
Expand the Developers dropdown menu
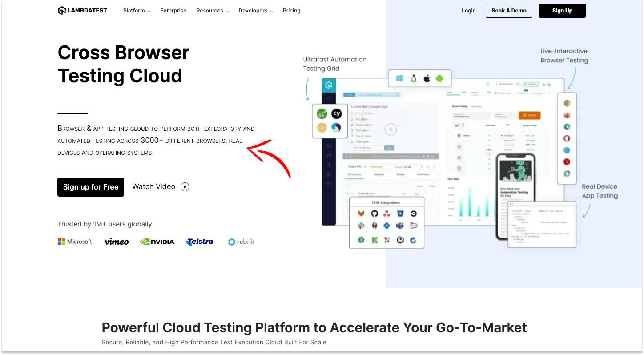tap(256, 11)
